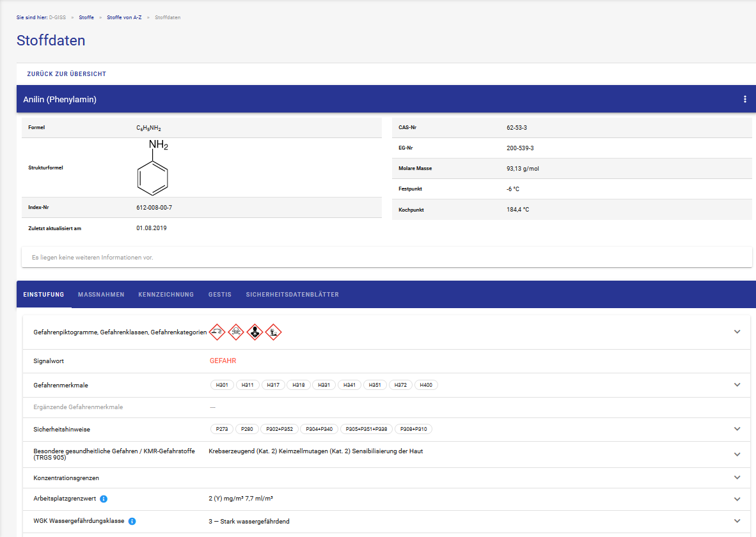Switch to the Massnahmen tab

click(101, 295)
